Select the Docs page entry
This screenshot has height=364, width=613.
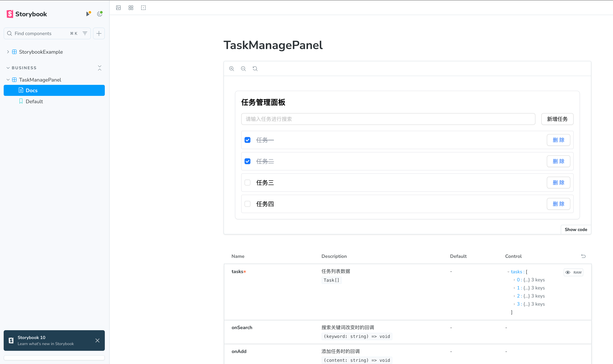coord(31,91)
